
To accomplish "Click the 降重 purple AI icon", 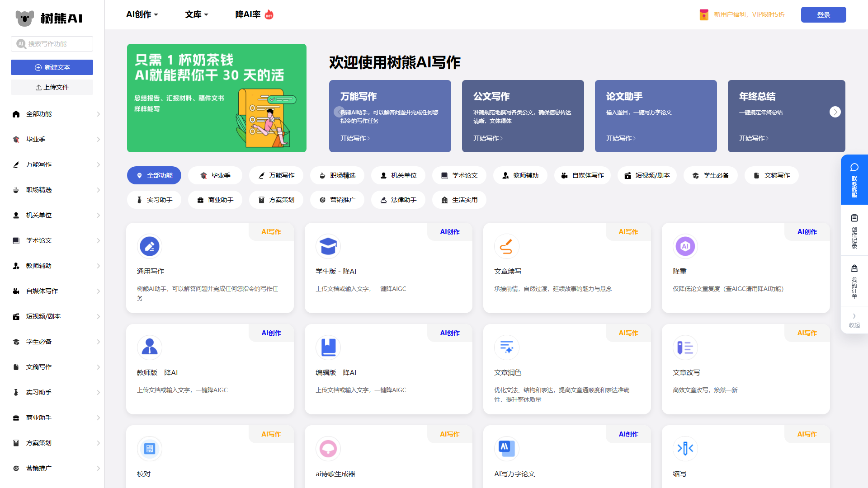I will [x=685, y=246].
